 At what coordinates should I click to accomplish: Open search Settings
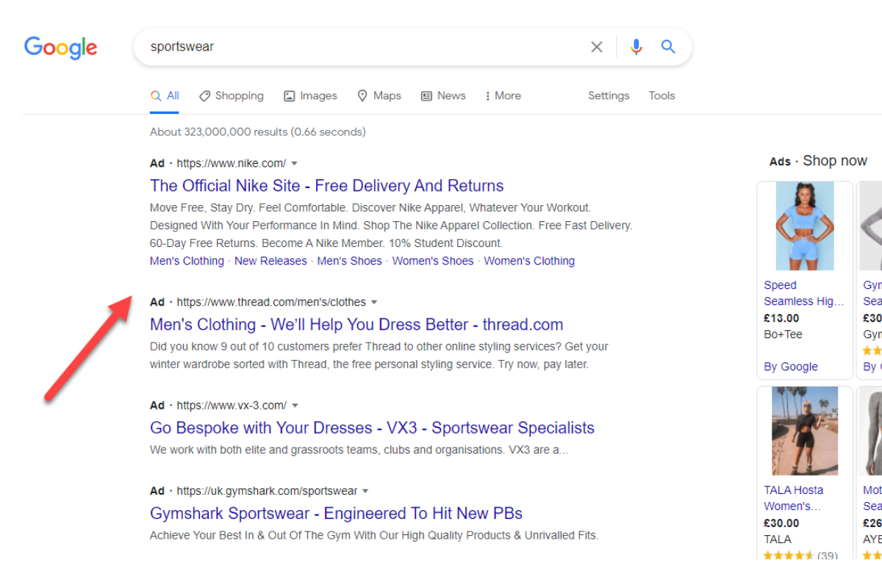pos(609,96)
